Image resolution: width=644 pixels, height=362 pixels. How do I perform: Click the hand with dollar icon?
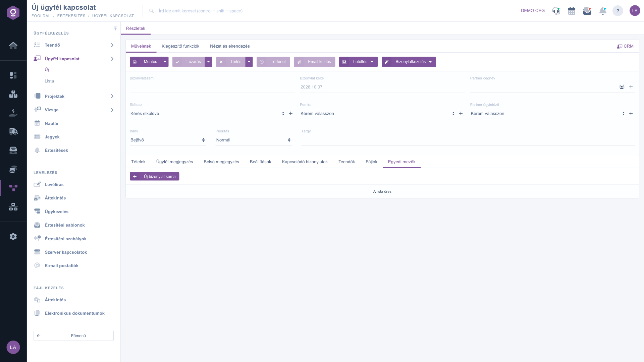click(13, 113)
